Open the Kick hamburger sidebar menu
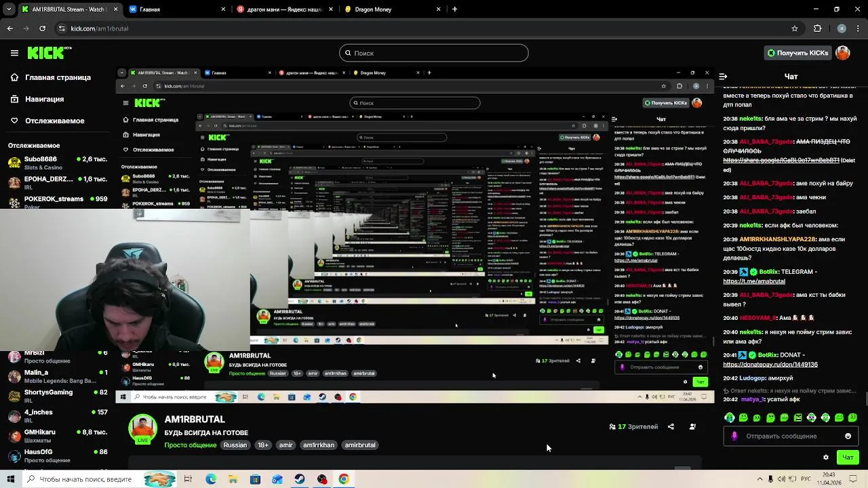 pyautogui.click(x=14, y=53)
